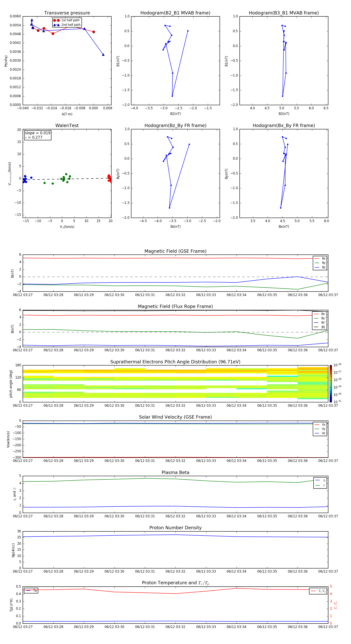The image size is (351, 644).
Task: Click the Hodogram(B3_B1 MVAB frame) title
Action: pyautogui.click(x=284, y=13)
